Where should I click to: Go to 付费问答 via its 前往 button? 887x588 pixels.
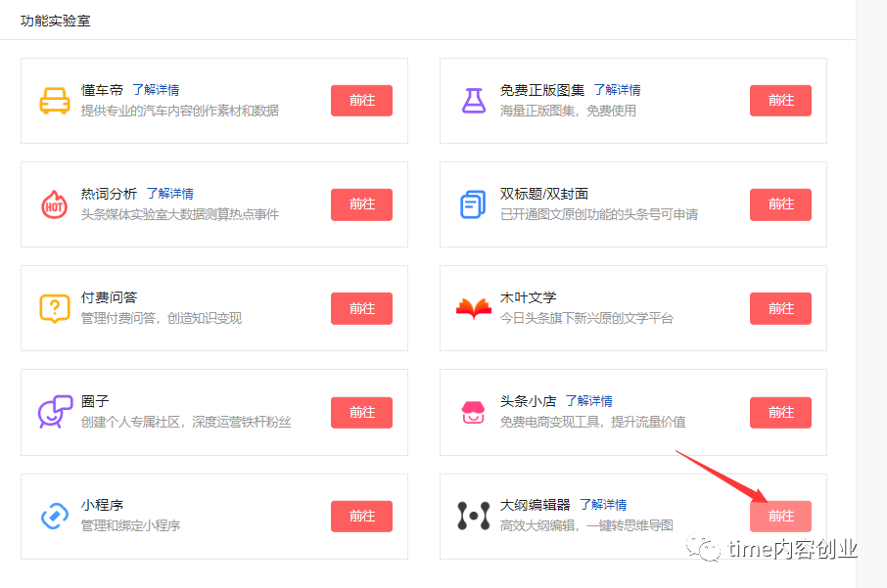pyautogui.click(x=361, y=308)
